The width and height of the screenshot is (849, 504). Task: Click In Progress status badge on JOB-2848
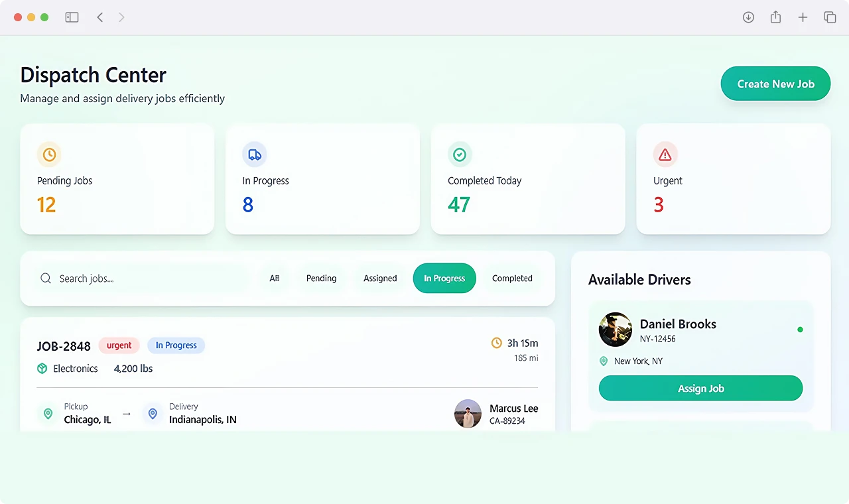click(x=176, y=346)
